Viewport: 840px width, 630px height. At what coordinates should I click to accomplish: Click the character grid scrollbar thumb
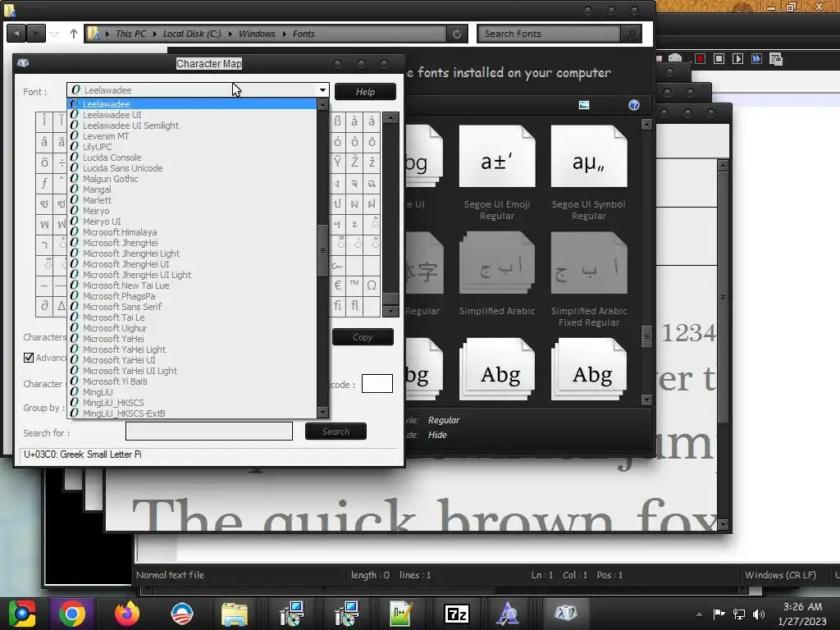click(391, 299)
